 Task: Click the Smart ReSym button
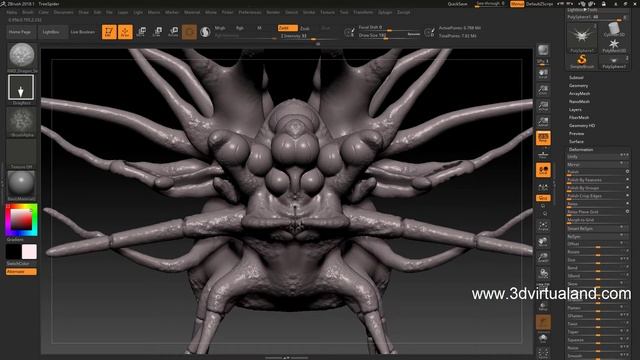click(x=598, y=229)
